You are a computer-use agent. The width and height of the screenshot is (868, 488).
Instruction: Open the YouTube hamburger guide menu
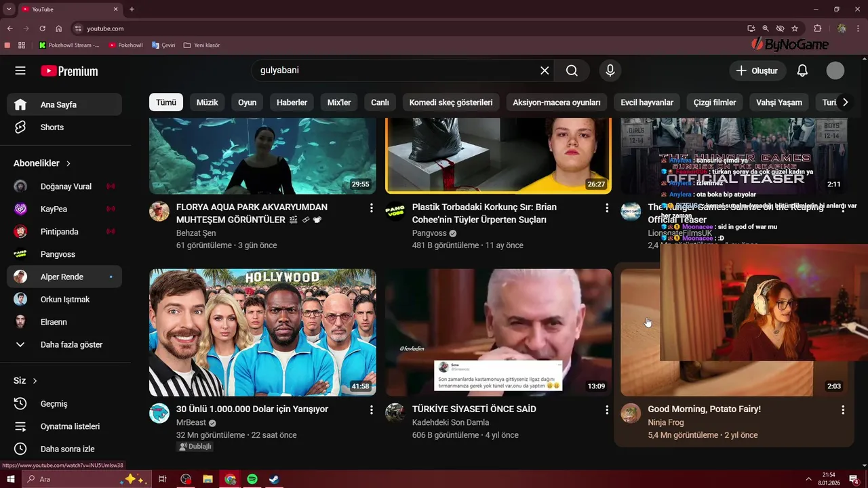pos(20,70)
